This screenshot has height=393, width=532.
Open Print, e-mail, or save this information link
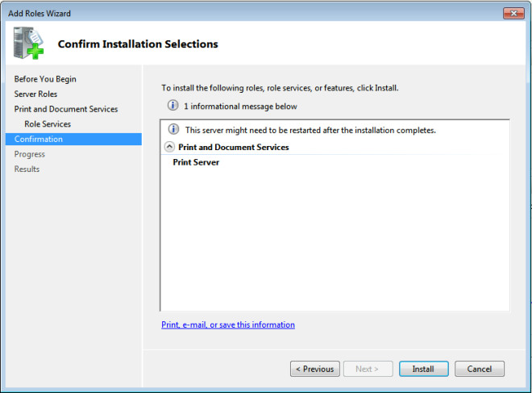pos(228,324)
